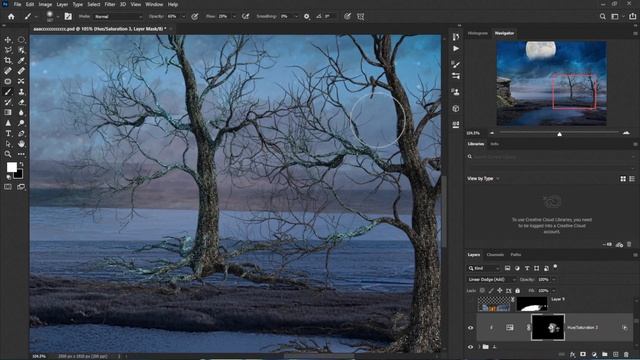Image resolution: width=640 pixels, height=360 pixels.
Task: Open the Kind filter dropdown
Action: tap(484, 268)
